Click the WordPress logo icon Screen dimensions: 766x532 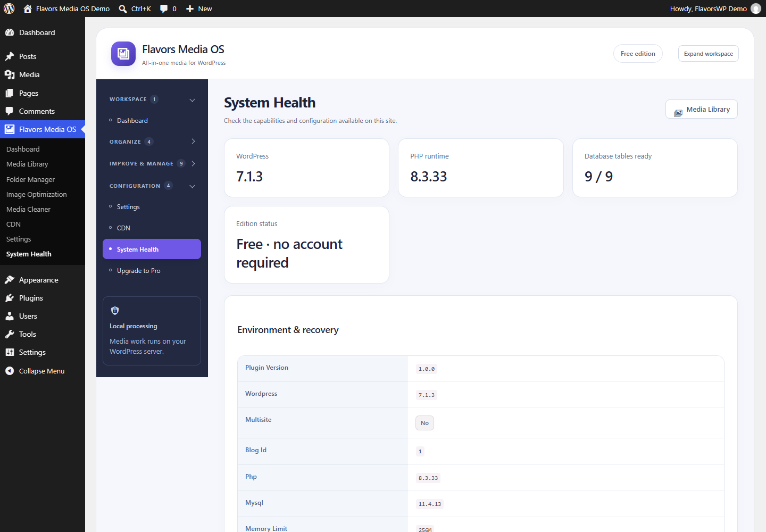point(9,9)
